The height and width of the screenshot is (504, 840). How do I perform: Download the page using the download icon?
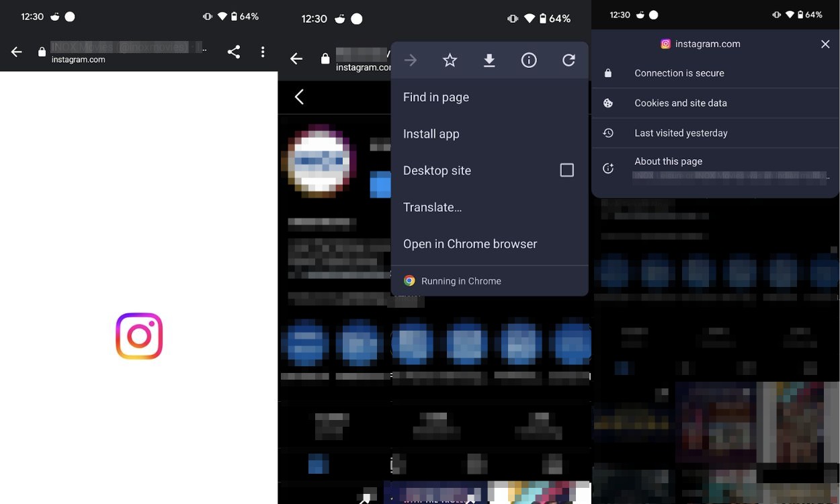pyautogui.click(x=489, y=60)
